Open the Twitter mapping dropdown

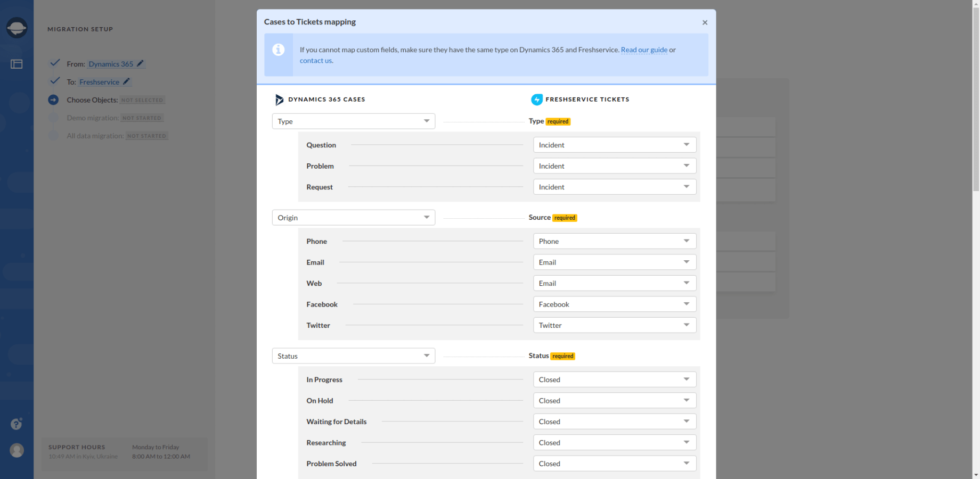(615, 325)
